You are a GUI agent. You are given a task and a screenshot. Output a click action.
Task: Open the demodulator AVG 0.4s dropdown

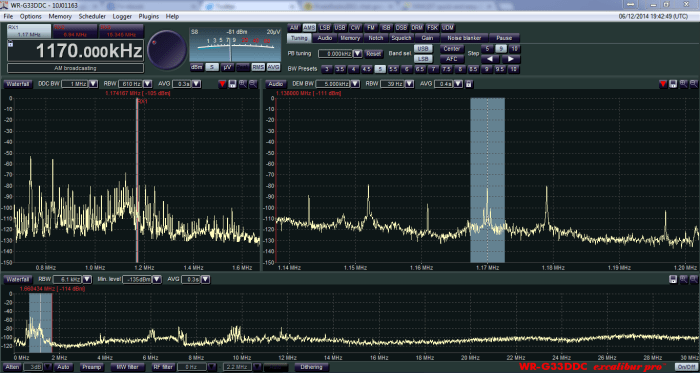tap(458, 84)
